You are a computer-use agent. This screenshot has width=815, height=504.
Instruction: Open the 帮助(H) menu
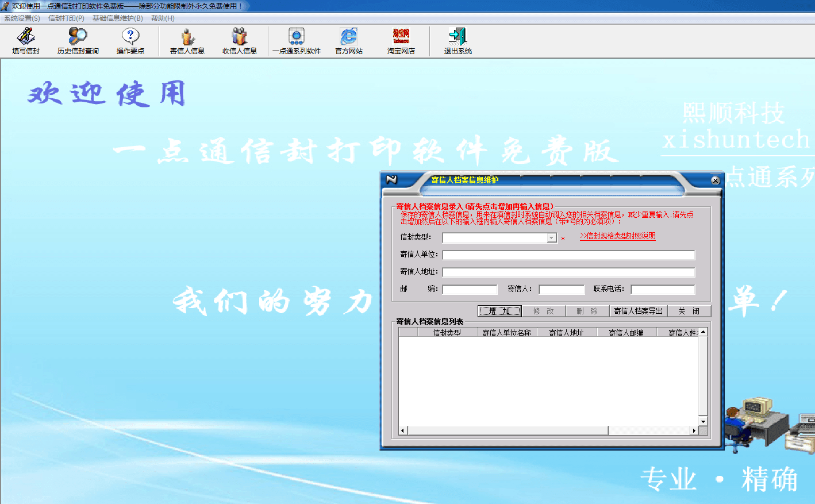coord(163,18)
